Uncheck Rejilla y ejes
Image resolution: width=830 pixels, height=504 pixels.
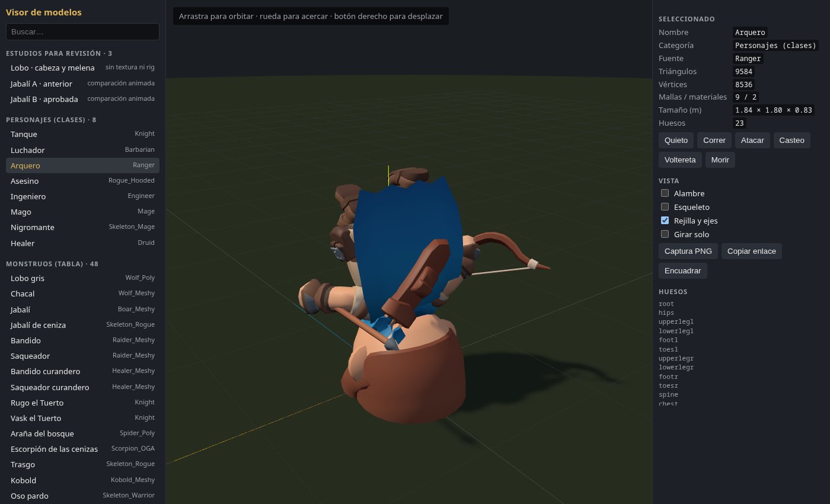[x=665, y=221]
